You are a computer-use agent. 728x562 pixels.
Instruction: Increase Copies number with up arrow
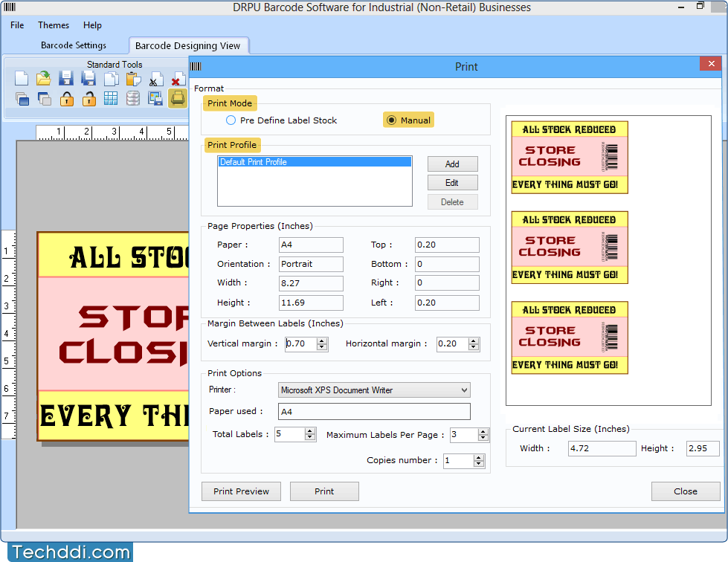479,458
